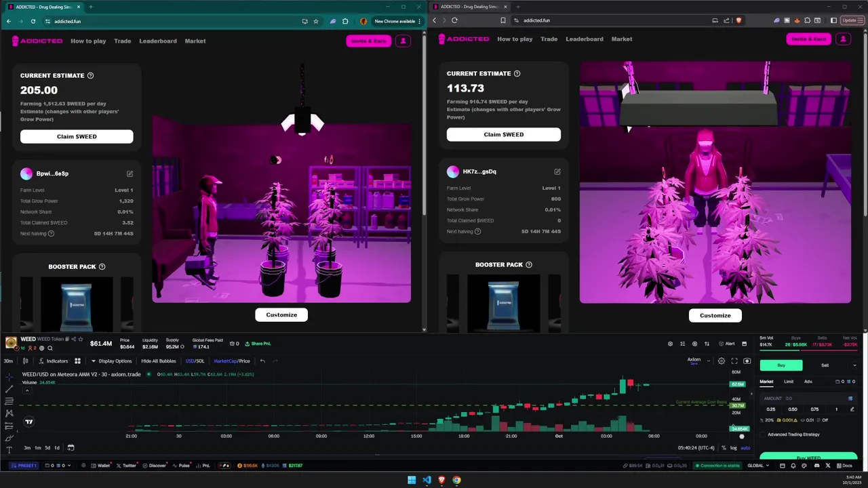Open Leaderboard in left window nav
Image resolution: width=868 pixels, height=488 pixels.
pos(158,41)
